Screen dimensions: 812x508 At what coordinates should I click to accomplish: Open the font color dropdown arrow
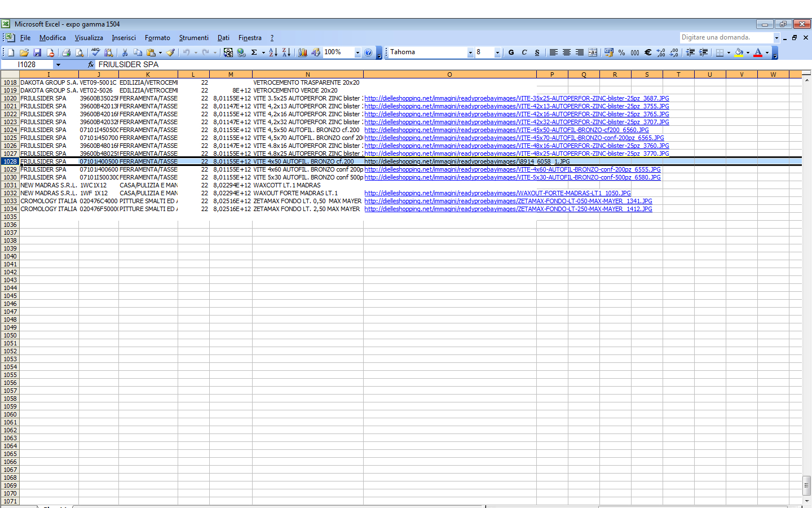767,52
